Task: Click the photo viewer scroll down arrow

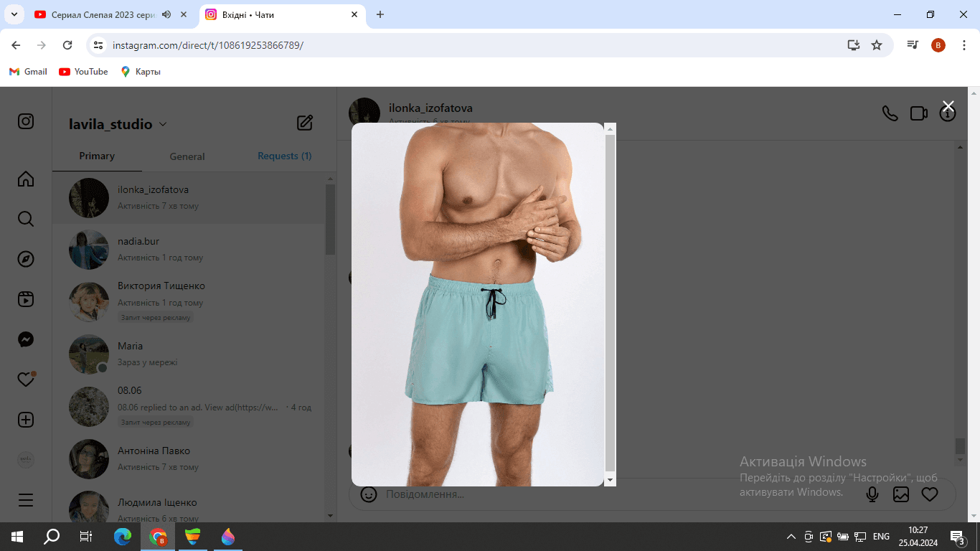Action: [x=611, y=480]
